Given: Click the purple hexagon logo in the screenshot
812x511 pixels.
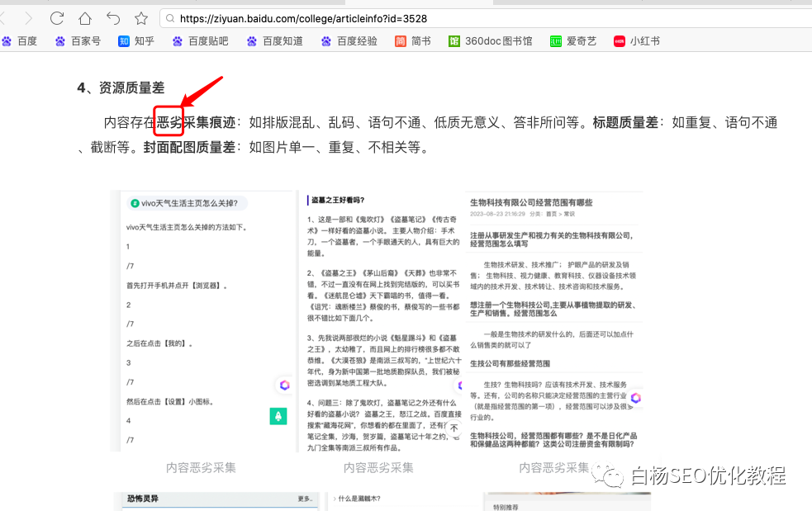Looking at the screenshot, I should (284, 385).
